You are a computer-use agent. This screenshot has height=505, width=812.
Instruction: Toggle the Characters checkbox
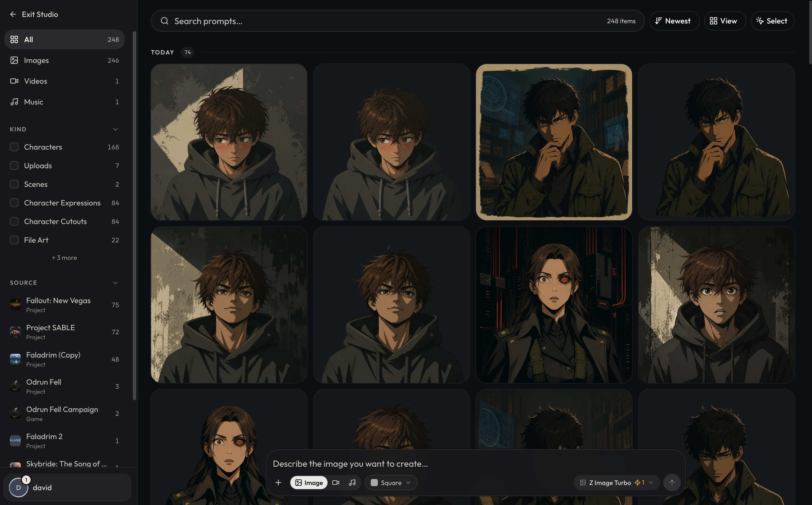point(14,147)
